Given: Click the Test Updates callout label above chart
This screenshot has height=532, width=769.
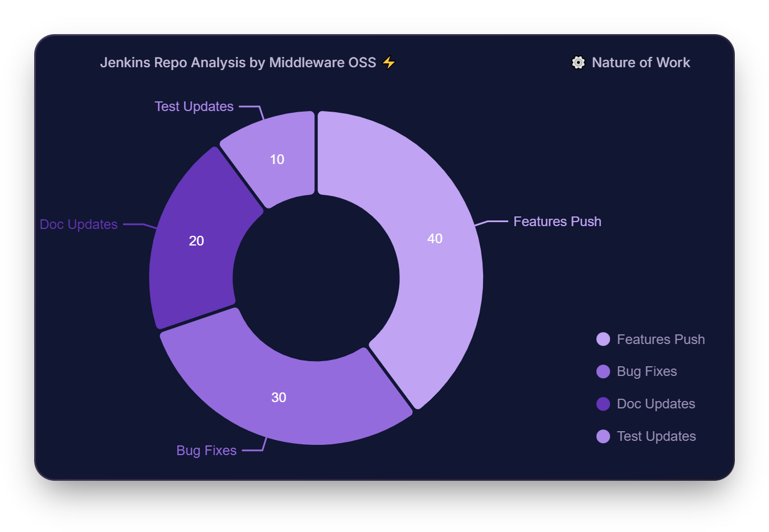Looking at the screenshot, I should [194, 107].
